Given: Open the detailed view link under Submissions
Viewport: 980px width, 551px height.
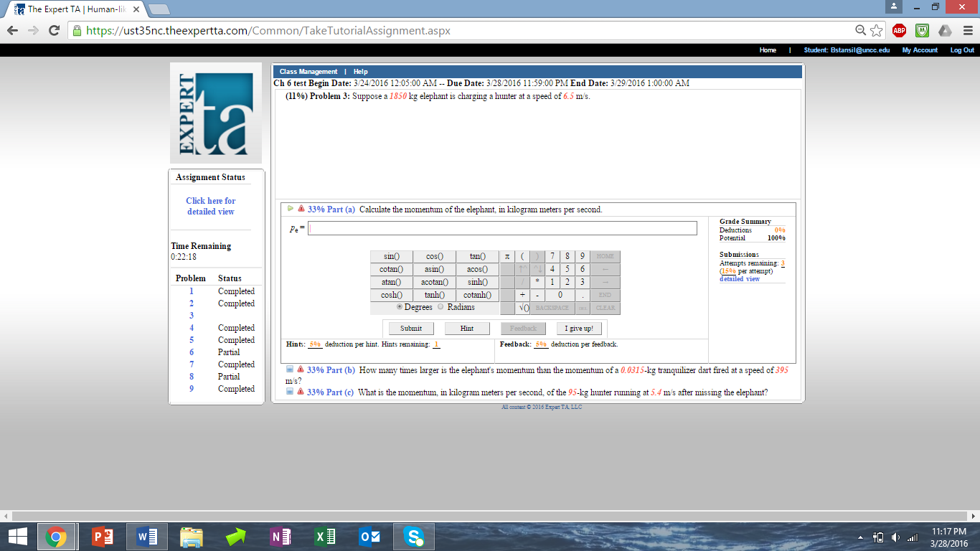Looking at the screenshot, I should (738, 279).
